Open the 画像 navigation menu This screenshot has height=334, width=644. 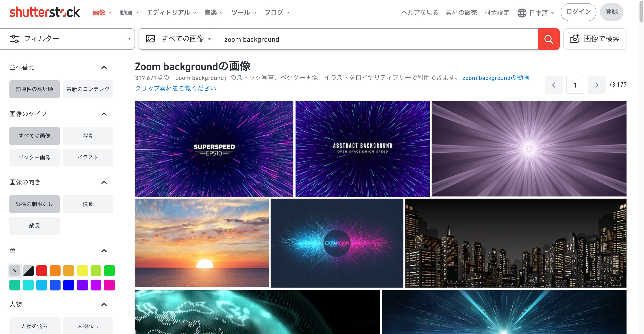pyautogui.click(x=102, y=12)
